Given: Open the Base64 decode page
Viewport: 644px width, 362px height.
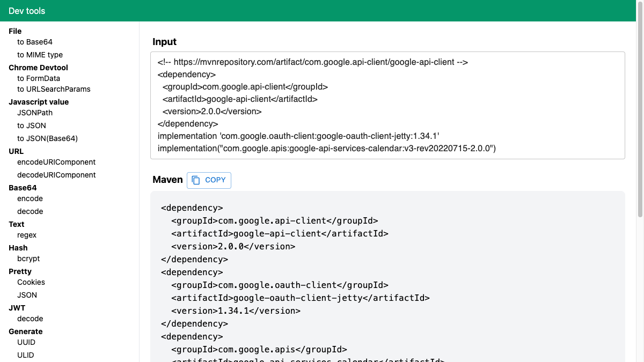Looking at the screenshot, I should pos(30,211).
